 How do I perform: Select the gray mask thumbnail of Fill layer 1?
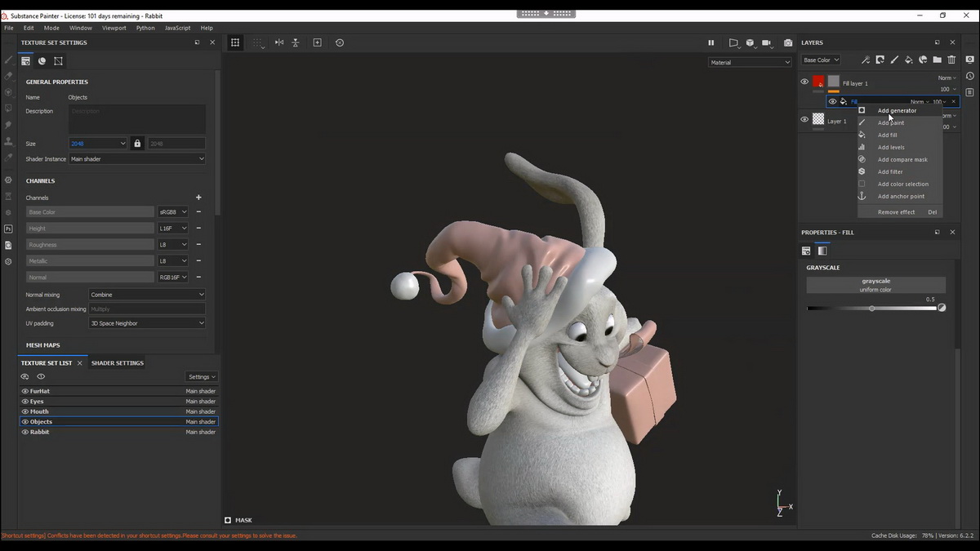(833, 82)
